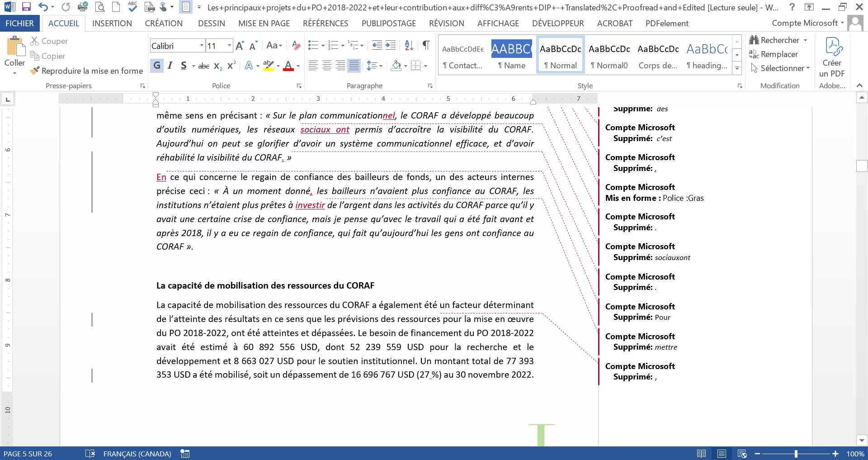Image resolution: width=868 pixels, height=460 pixels.
Task: Apply the Normal style
Action: (561, 54)
